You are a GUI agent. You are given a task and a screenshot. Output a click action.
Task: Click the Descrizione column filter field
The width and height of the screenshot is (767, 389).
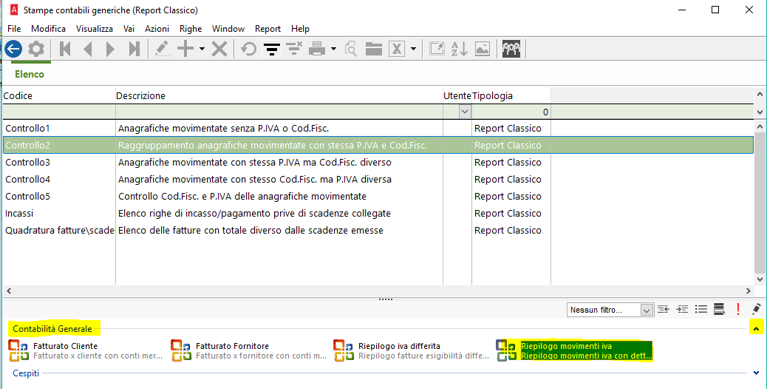click(x=279, y=112)
